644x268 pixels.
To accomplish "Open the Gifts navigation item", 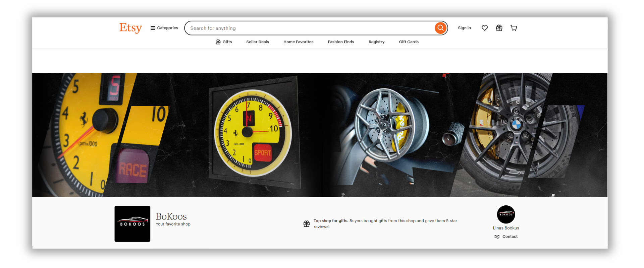I will [x=224, y=42].
